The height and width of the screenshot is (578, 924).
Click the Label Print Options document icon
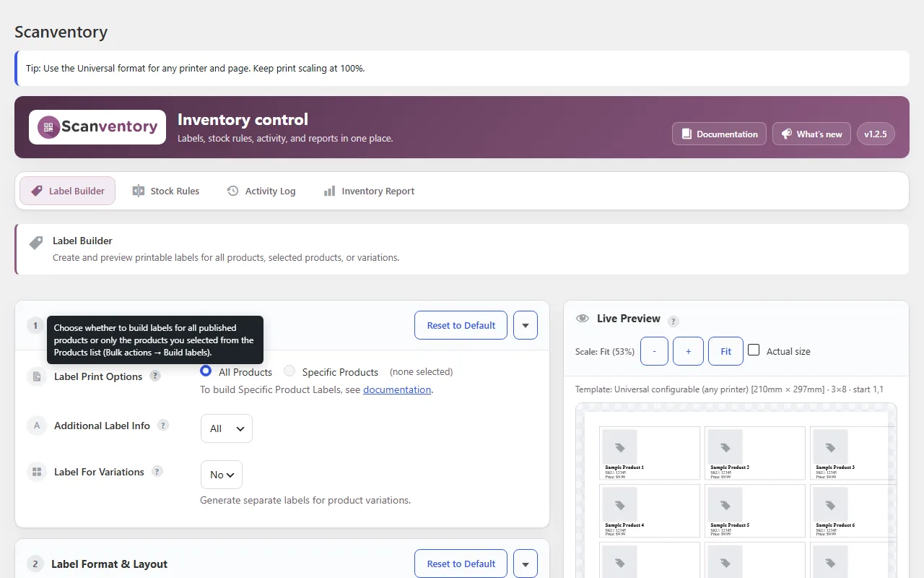pyautogui.click(x=36, y=376)
